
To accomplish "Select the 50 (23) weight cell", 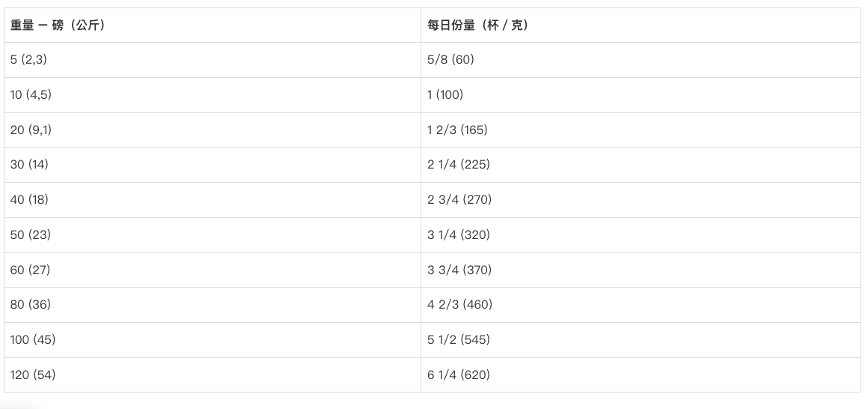I will 31,235.
